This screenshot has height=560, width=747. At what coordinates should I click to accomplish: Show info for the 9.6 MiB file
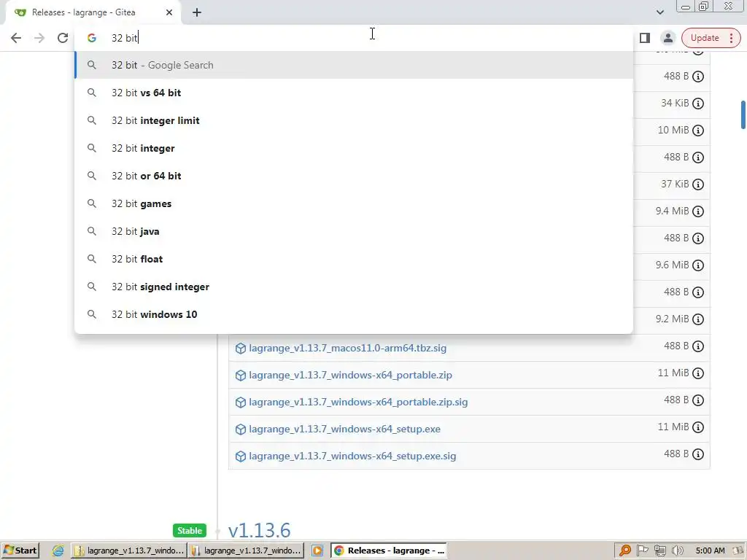point(698,265)
